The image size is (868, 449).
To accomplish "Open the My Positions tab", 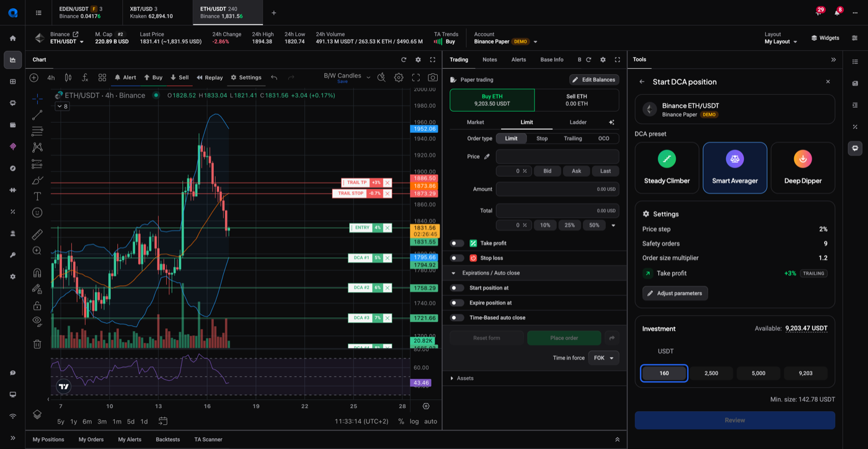I will (48, 439).
